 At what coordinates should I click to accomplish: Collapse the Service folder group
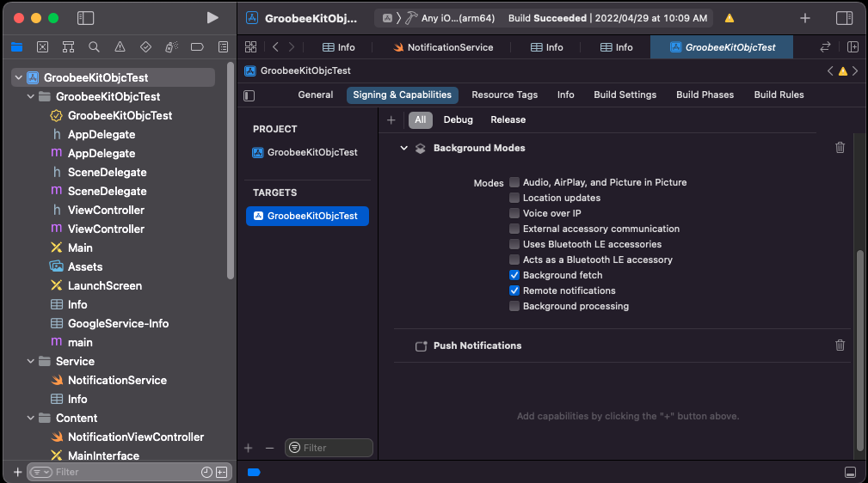[31, 361]
